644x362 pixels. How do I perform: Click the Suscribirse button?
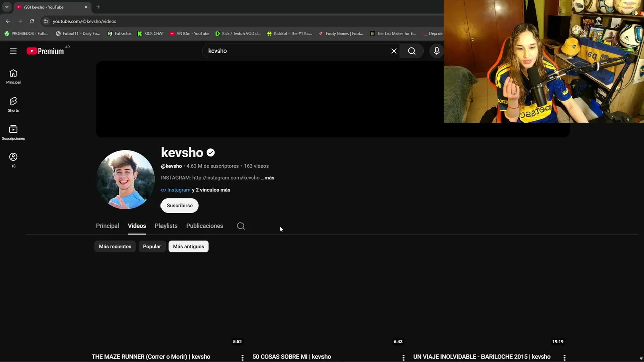[180, 206]
